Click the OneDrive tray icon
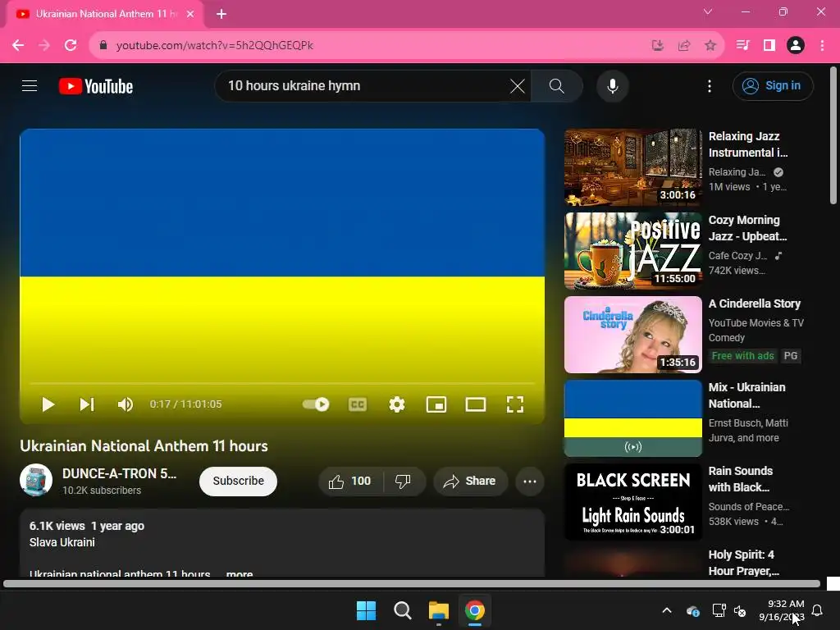Viewport: 840px width, 630px height. [x=692, y=610]
